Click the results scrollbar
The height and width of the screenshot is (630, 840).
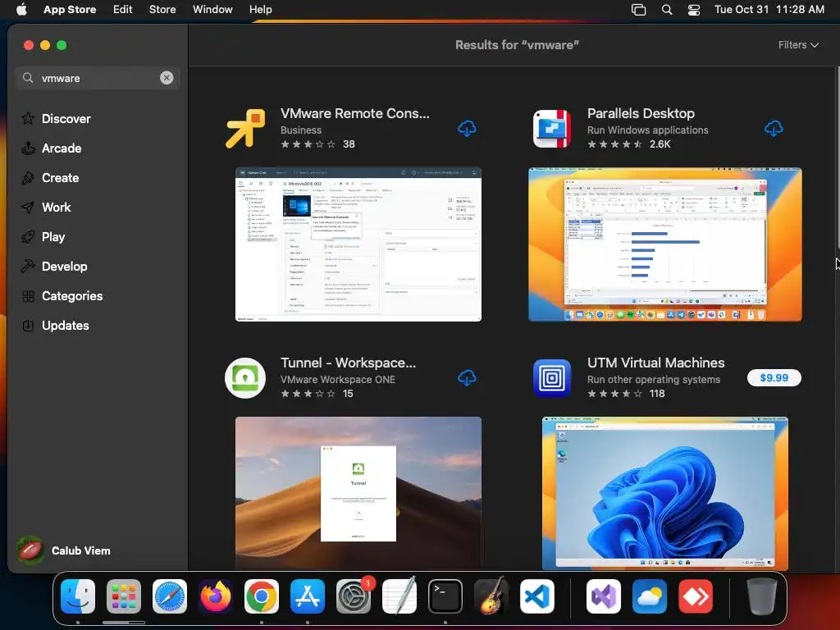(837, 159)
